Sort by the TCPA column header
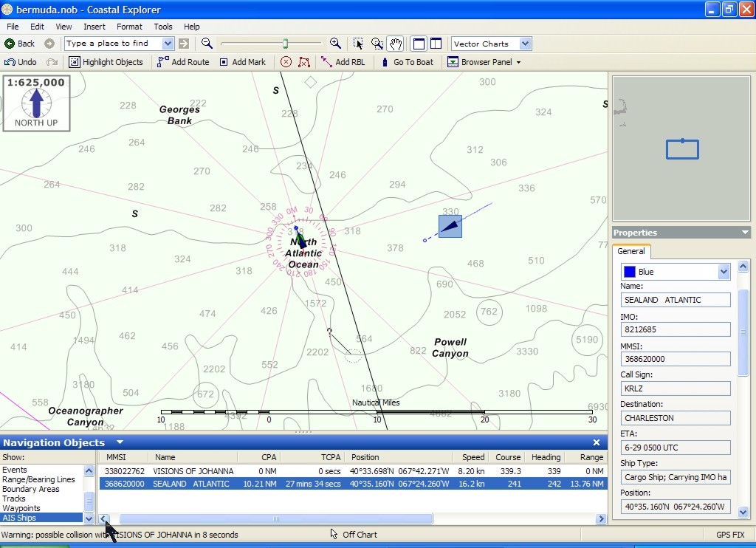Image resolution: width=756 pixels, height=548 pixels. click(312, 457)
